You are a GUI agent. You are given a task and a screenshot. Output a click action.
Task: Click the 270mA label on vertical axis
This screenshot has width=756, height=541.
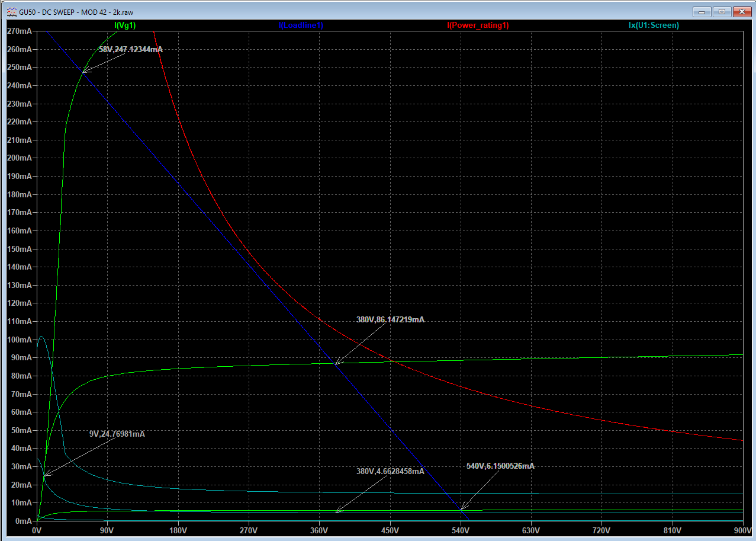[19, 31]
